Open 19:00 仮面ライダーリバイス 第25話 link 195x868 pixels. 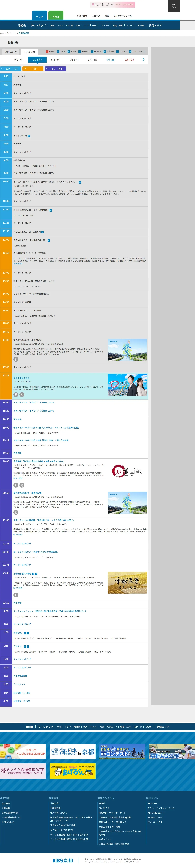46,428
